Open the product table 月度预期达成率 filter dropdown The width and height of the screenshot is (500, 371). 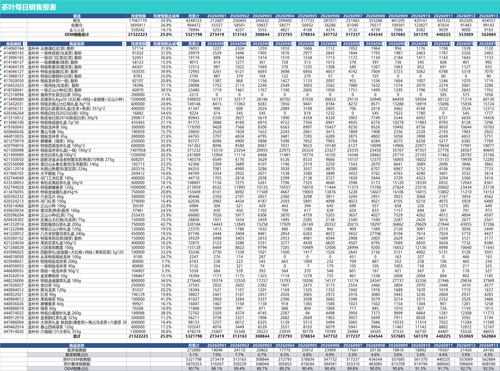(181, 44)
